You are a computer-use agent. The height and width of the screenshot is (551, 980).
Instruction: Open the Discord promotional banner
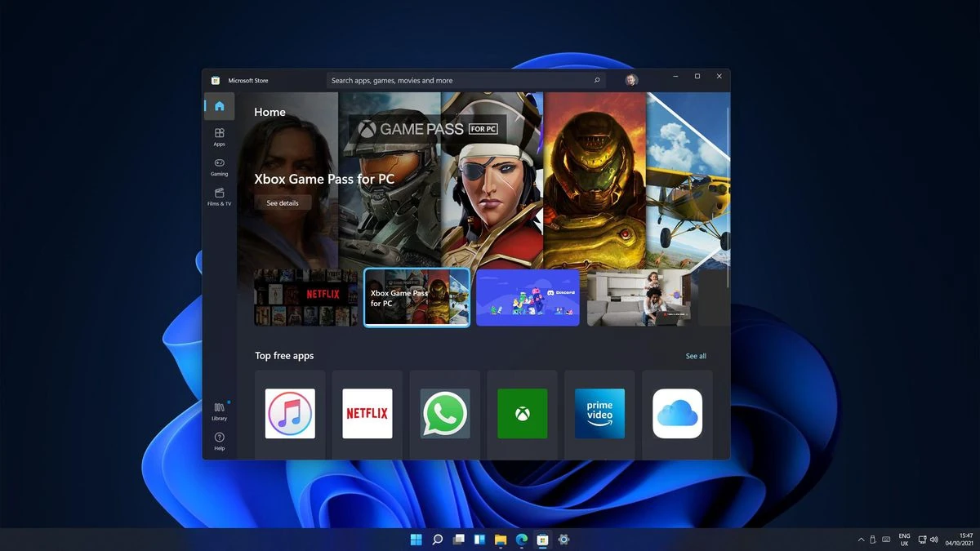coord(527,298)
